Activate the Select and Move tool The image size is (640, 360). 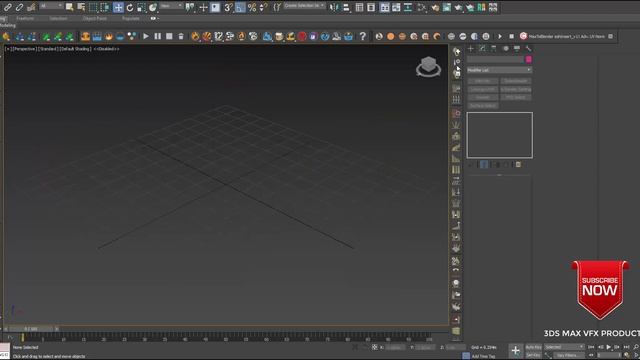pos(118,7)
